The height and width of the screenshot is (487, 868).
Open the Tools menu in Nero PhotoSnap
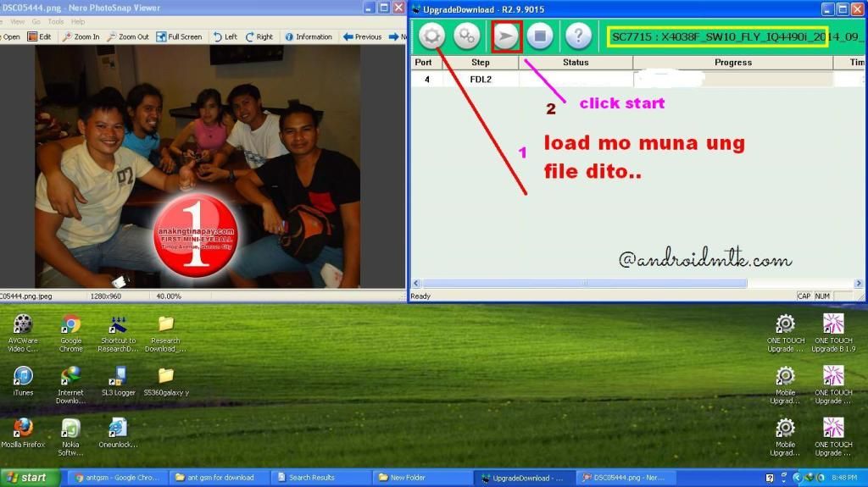pos(56,21)
